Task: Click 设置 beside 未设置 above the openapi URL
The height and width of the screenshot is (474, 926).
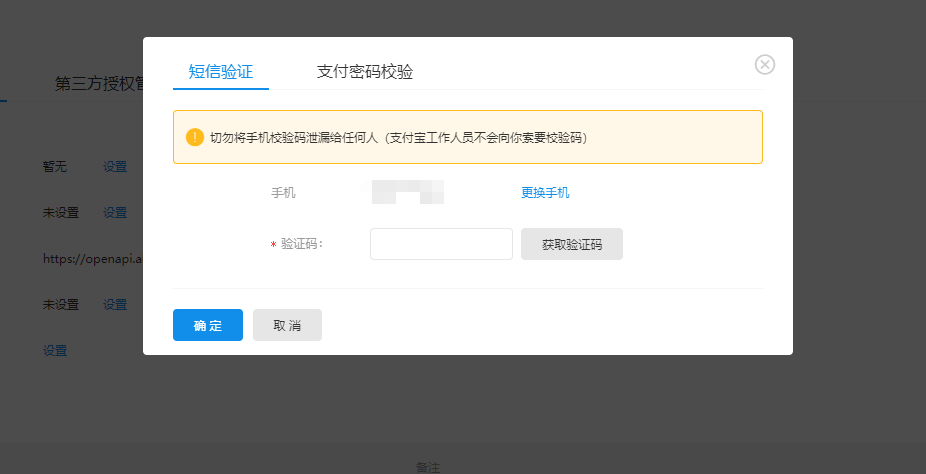Action: coord(115,213)
